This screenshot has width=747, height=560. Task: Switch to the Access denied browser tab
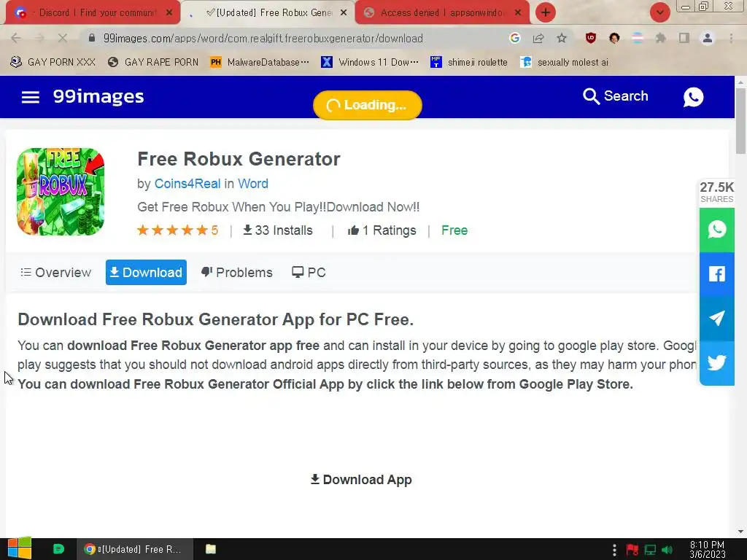coord(442,12)
